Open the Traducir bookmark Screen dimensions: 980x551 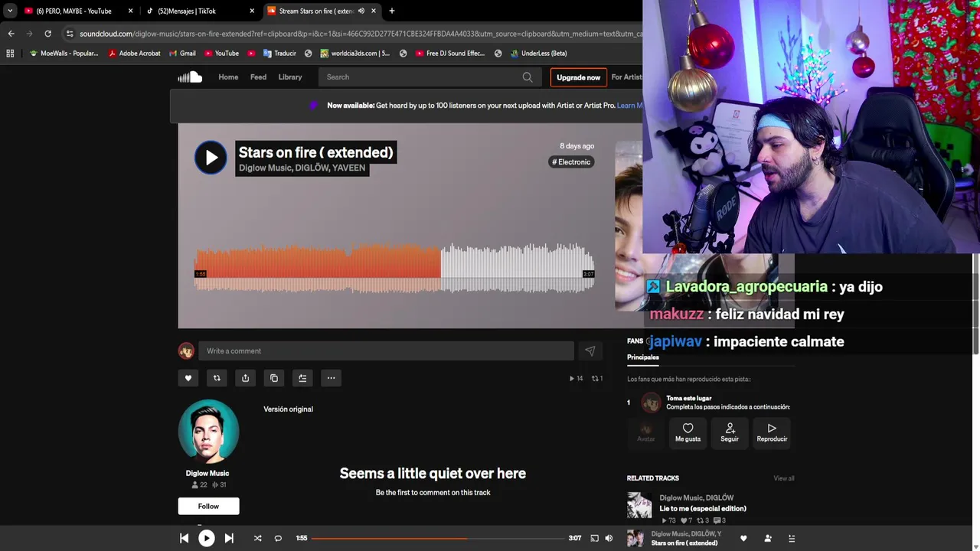pos(279,54)
